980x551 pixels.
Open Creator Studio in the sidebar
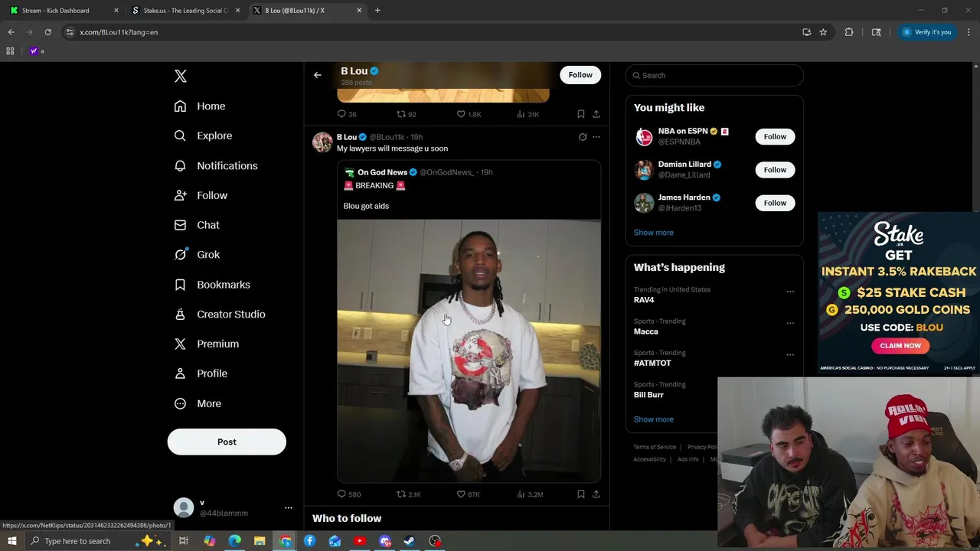tap(220, 315)
